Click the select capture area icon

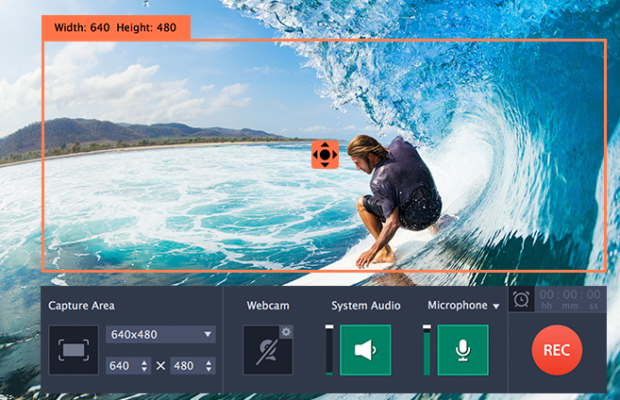coord(74,350)
